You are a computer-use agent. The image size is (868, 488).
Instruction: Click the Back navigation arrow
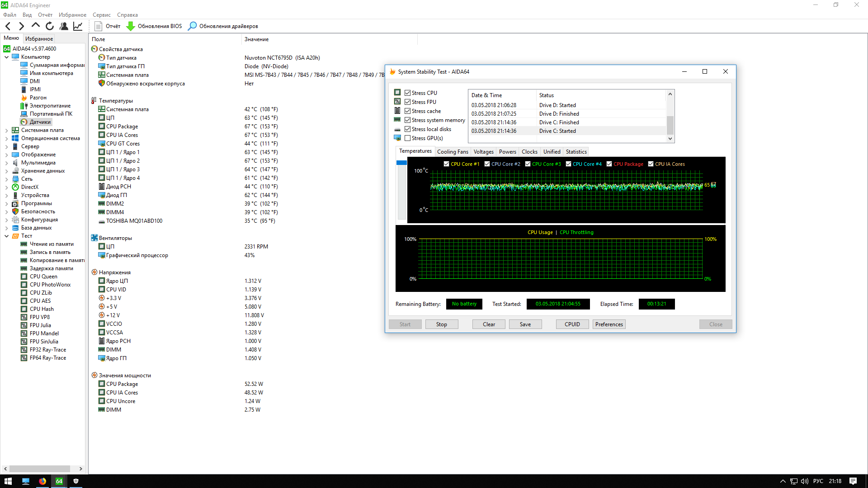8,26
